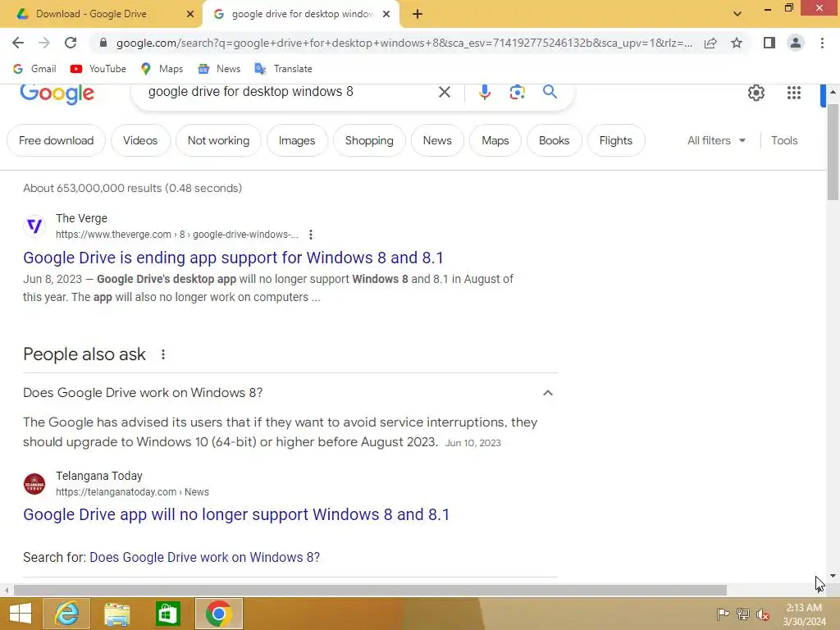
Task: Open the Chrome three-dot menu
Action: pyautogui.click(x=822, y=43)
